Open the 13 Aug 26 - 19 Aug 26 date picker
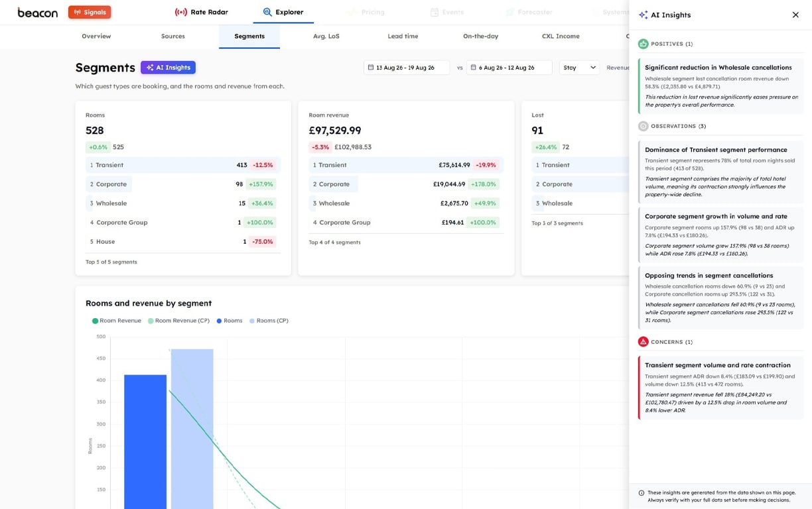The width and height of the screenshot is (812, 509). click(x=407, y=68)
